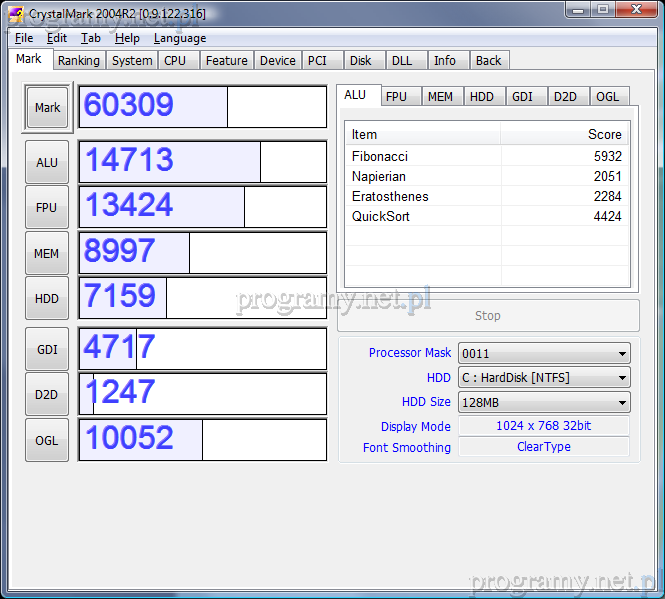Show the OGL results tab
The width and height of the screenshot is (665, 599).
tap(607, 97)
